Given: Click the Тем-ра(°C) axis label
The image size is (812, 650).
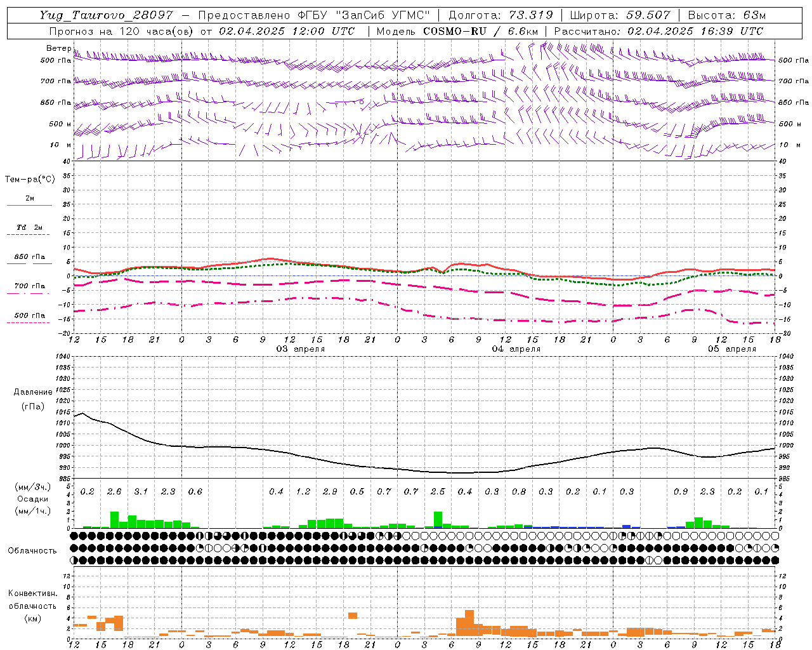Looking at the screenshot, I should click(30, 180).
